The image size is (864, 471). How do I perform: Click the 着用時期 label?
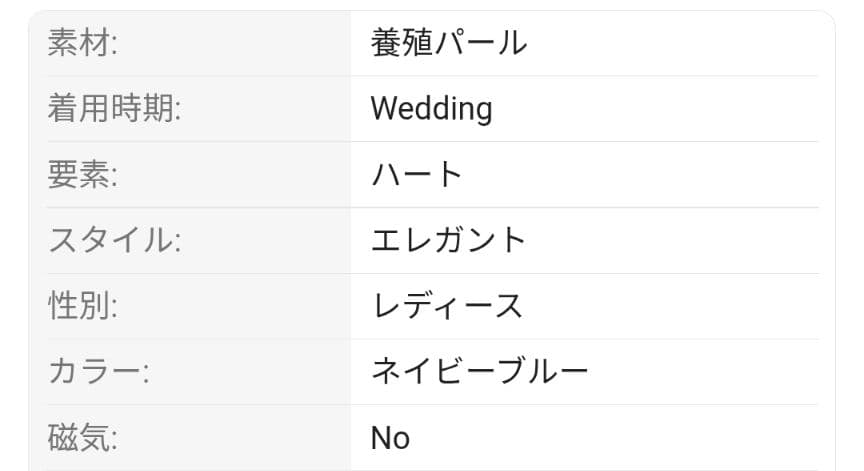(113, 109)
